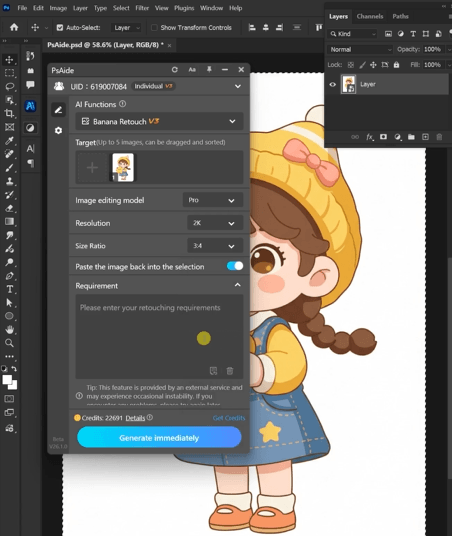Clear requirement text with trash icon
The width and height of the screenshot is (452, 536).
coord(230,371)
